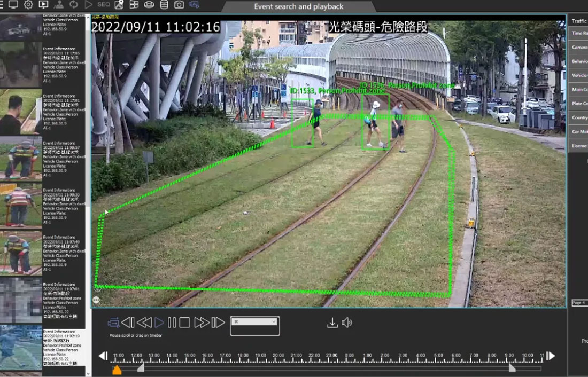Select the Event search and playback tab
The height and width of the screenshot is (377, 588).
(298, 7)
